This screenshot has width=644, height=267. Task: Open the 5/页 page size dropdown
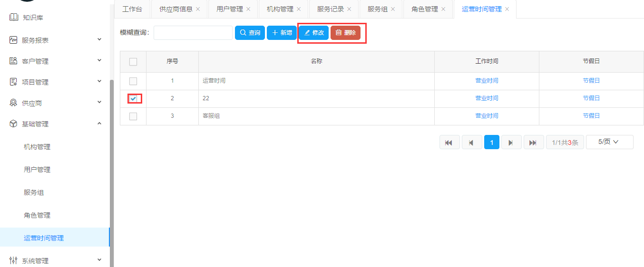(x=609, y=142)
